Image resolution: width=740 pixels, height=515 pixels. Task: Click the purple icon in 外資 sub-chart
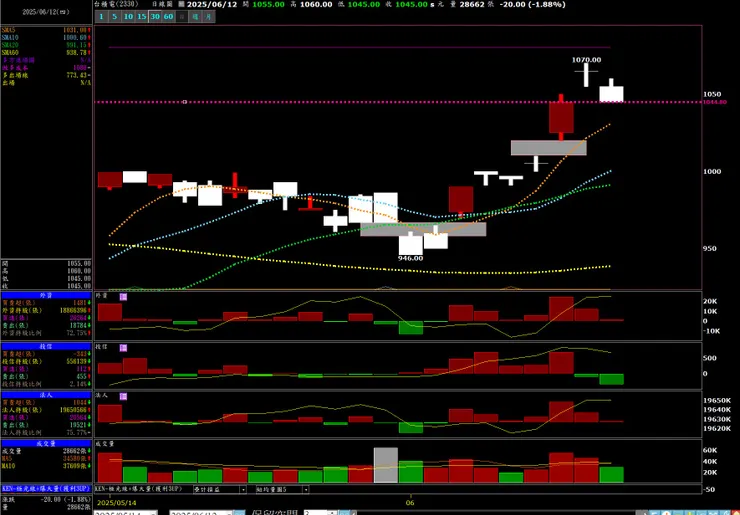[123, 296]
